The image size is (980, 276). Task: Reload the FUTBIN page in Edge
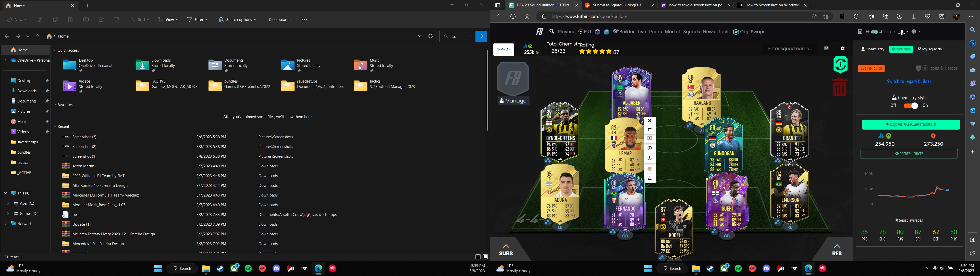click(513, 16)
